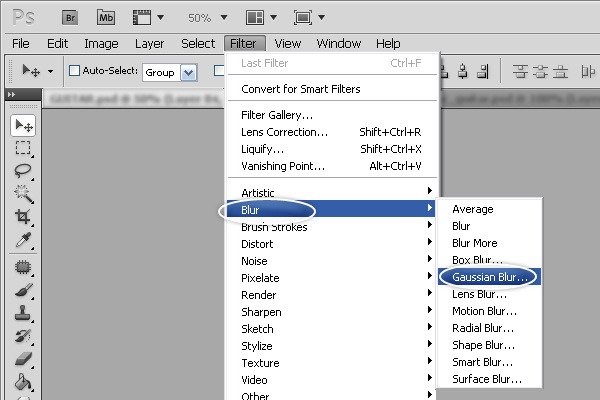Select the Brush tool

tap(23, 290)
